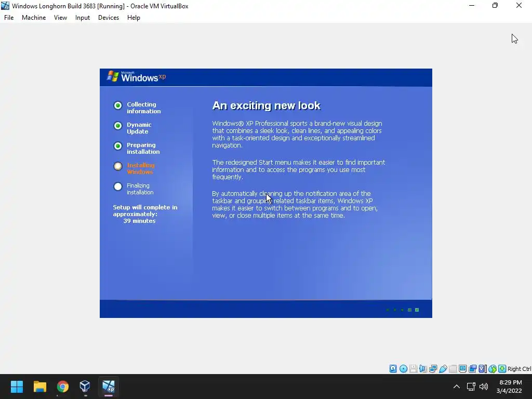The height and width of the screenshot is (399, 532).
Task: Open the Machine menu
Action: (34, 18)
